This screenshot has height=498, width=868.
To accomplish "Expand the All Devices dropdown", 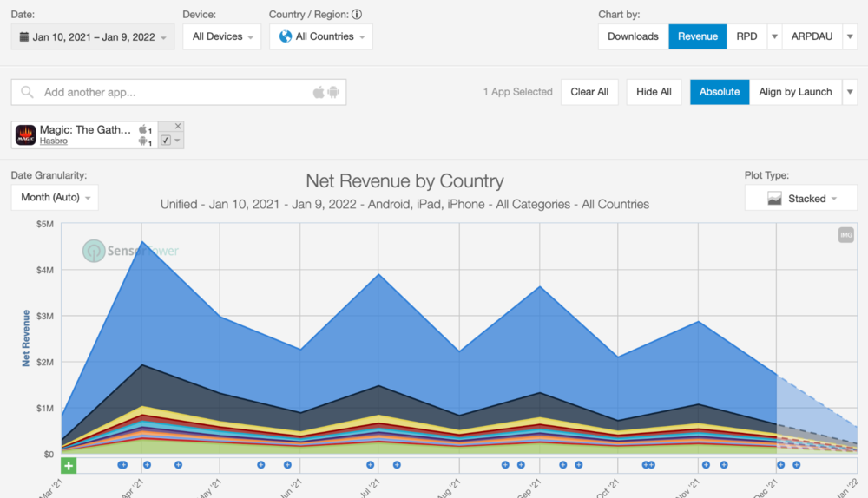I will [x=222, y=37].
